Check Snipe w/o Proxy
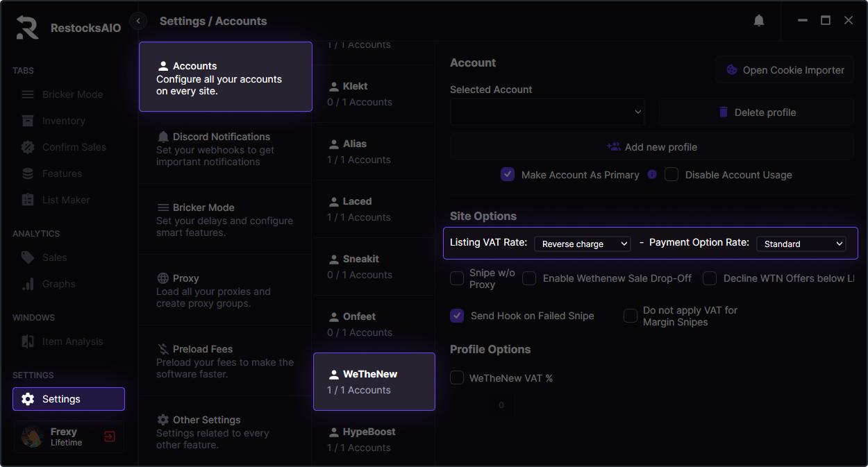 (457, 278)
